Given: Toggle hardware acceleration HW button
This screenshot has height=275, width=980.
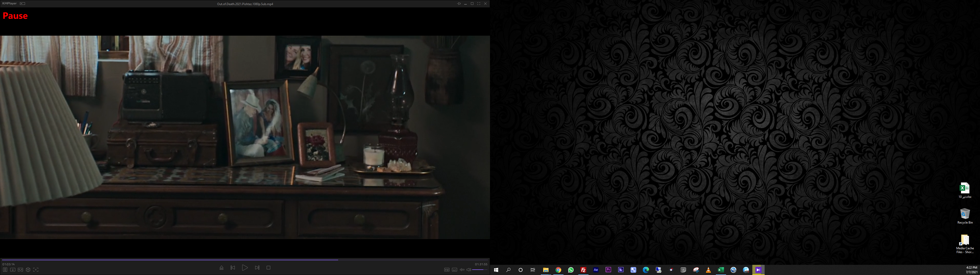Looking at the screenshot, I should click(447, 270).
